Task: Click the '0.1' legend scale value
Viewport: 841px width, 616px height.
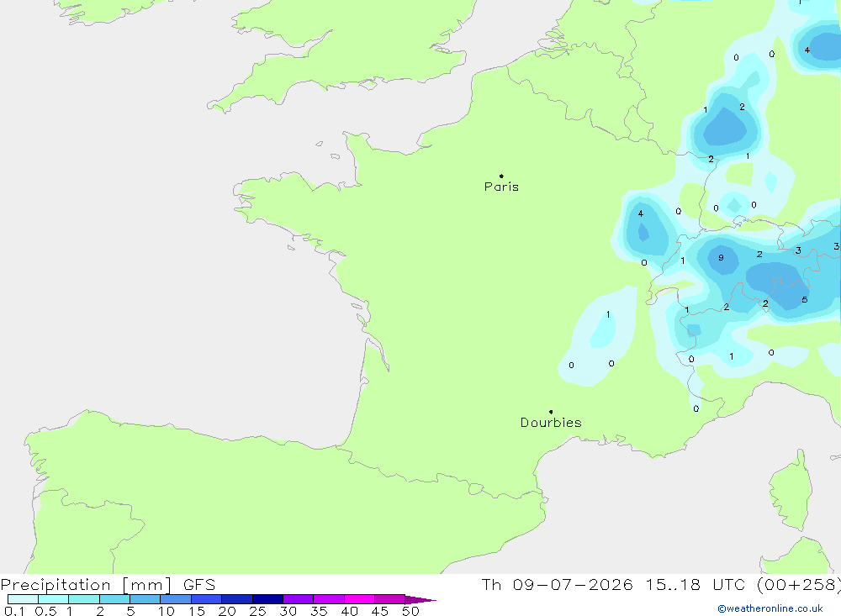Action: pyautogui.click(x=14, y=611)
